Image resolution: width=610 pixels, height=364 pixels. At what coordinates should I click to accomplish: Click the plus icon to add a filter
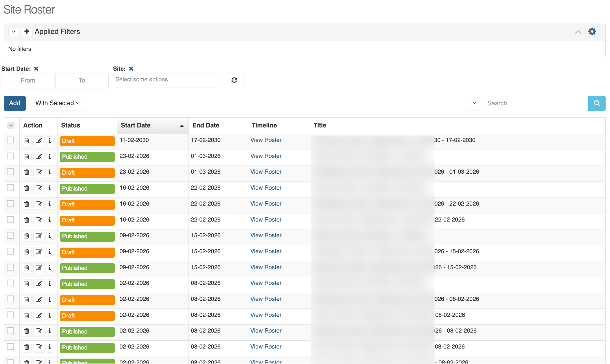(27, 31)
